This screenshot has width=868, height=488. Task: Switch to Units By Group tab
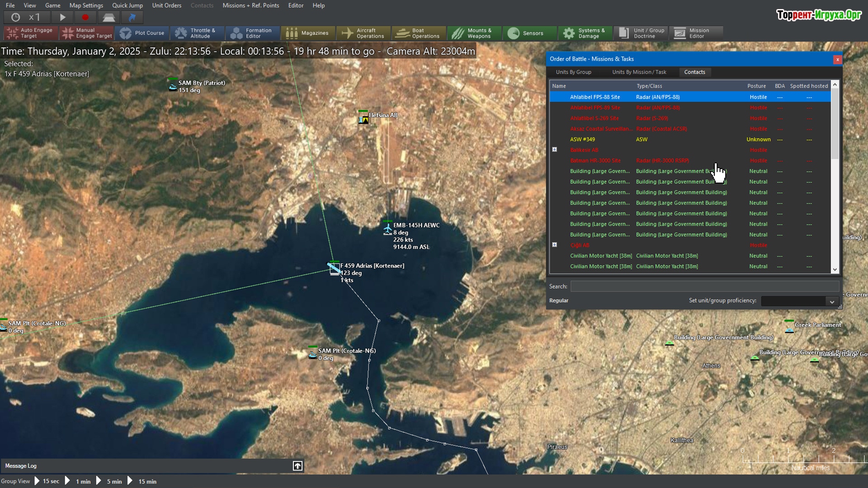(573, 72)
